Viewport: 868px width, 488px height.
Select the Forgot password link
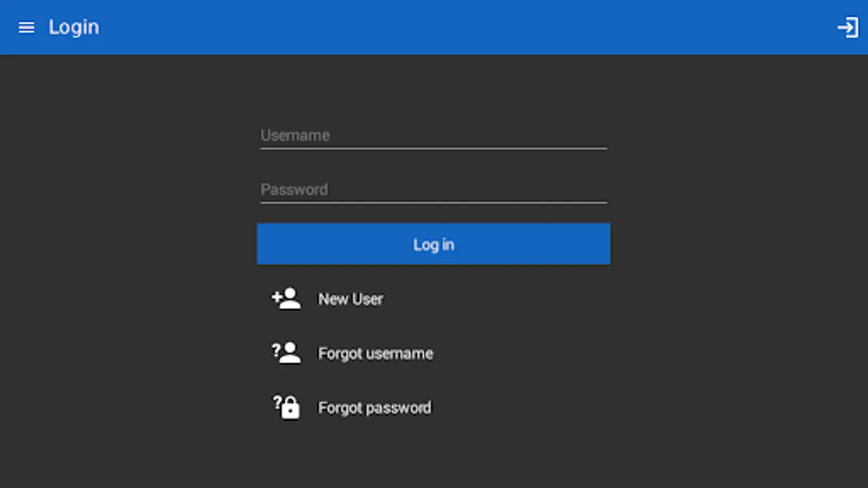(x=374, y=407)
